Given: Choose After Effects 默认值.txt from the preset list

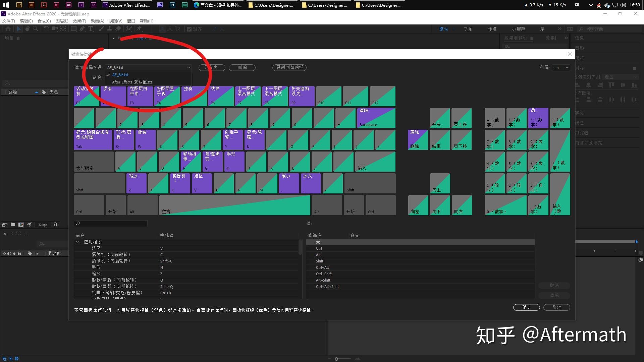Looking at the screenshot, I should [132, 82].
